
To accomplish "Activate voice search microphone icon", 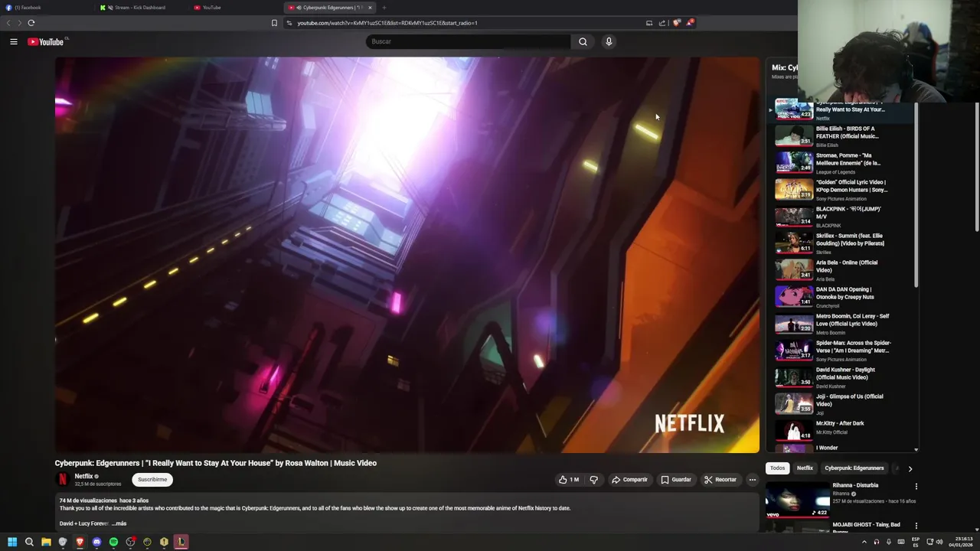I will 609,41.
